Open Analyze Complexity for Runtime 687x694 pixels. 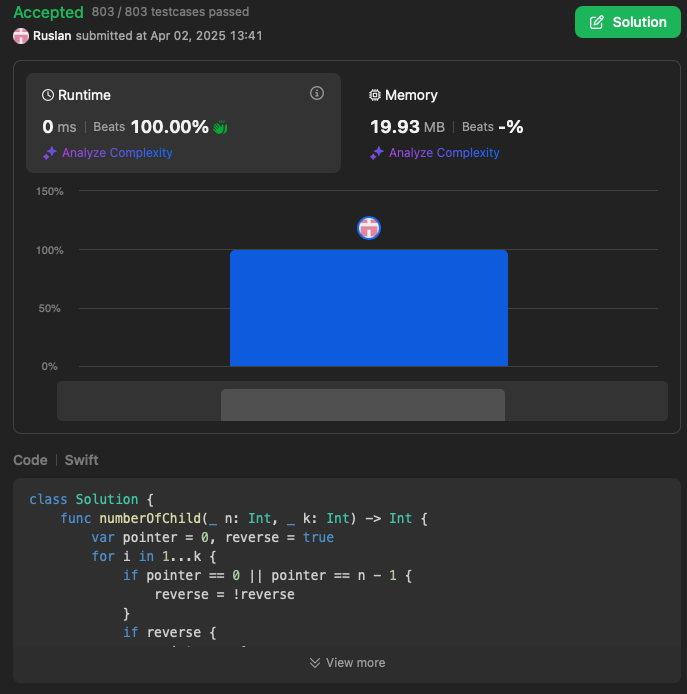[117, 153]
